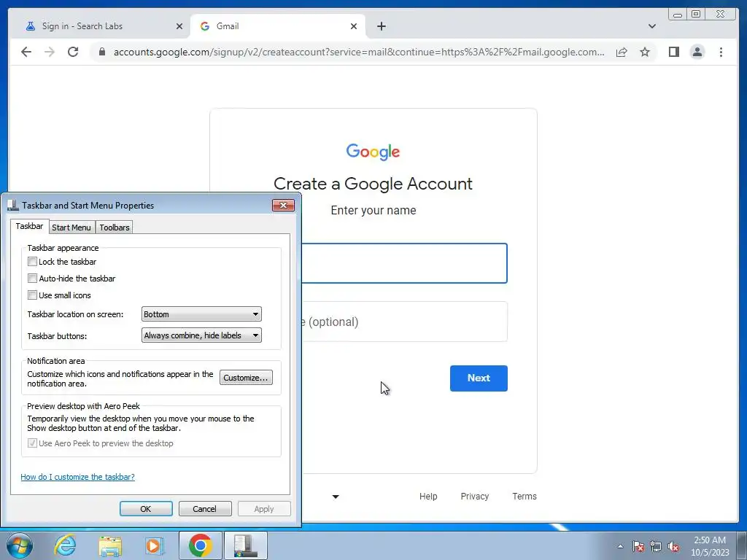Open Chrome's side panel icon
747x560 pixels.
coord(673,52)
